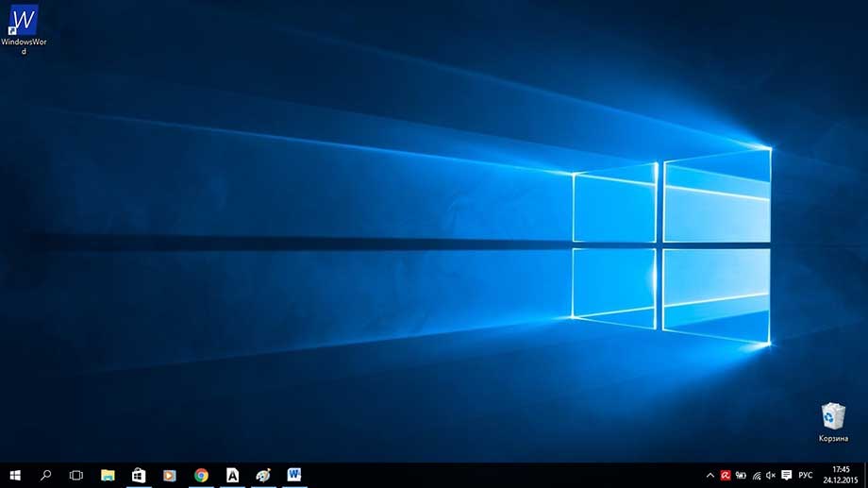Open clock showing 17:45 24.12.2015
868x488 pixels.
coord(841,476)
